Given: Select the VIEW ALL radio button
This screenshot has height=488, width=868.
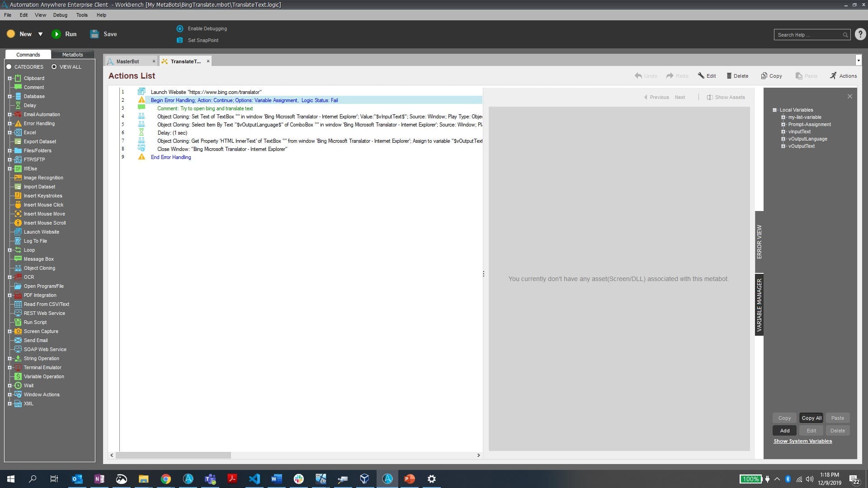Looking at the screenshot, I should click(x=54, y=67).
